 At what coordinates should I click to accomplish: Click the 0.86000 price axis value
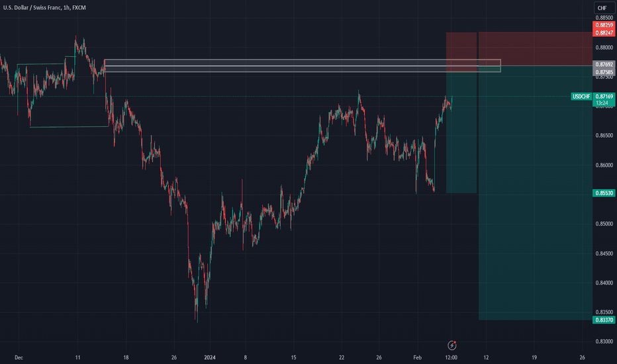coord(604,165)
